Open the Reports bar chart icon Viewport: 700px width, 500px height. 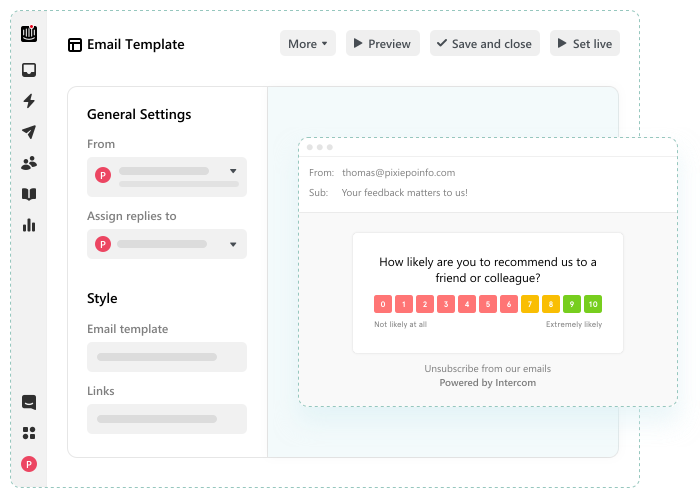pos(29,225)
